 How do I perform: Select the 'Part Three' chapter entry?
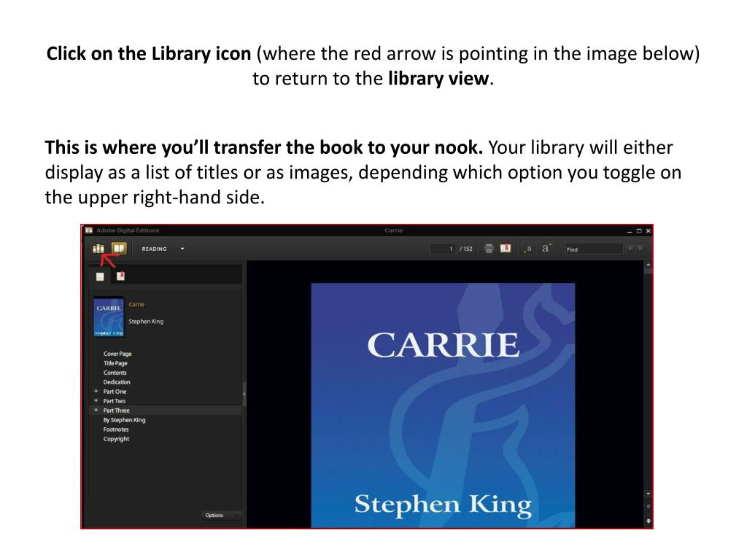pyautogui.click(x=116, y=411)
